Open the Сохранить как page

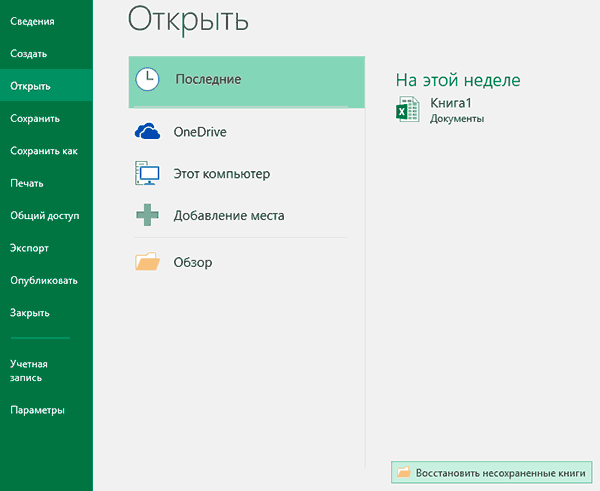click(x=46, y=151)
